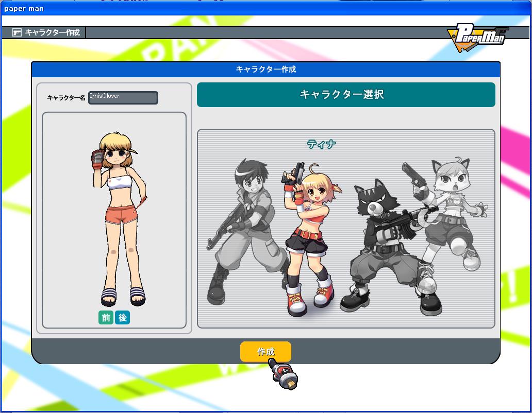The image size is (532, 413).
Task: Click the 3D character preview model
Action: coord(119,219)
